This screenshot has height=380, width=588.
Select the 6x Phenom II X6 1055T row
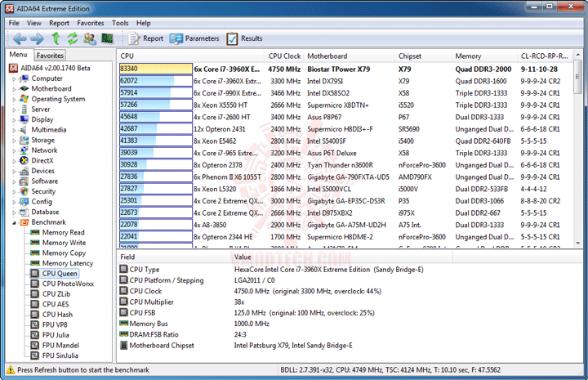point(345,177)
